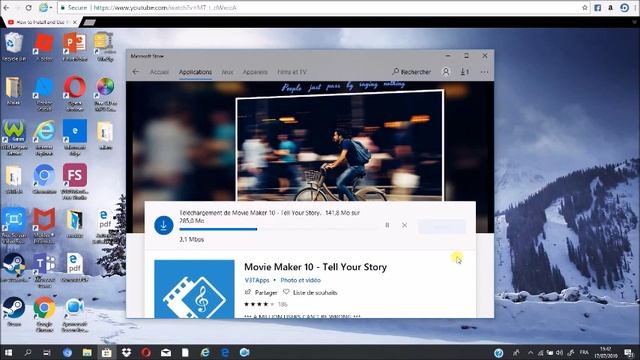This screenshot has height=360, width=640.
Task: Click the browser reload button
Action: pyautogui.click(x=29, y=7)
